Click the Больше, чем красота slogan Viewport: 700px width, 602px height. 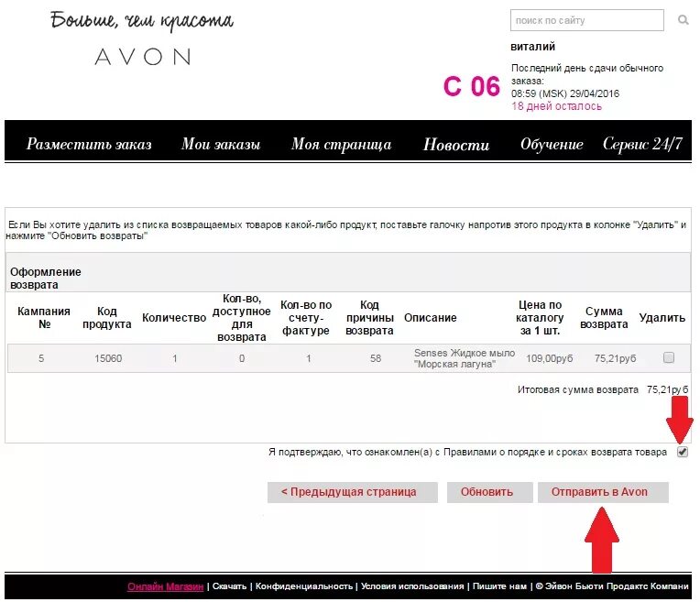click(142, 21)
